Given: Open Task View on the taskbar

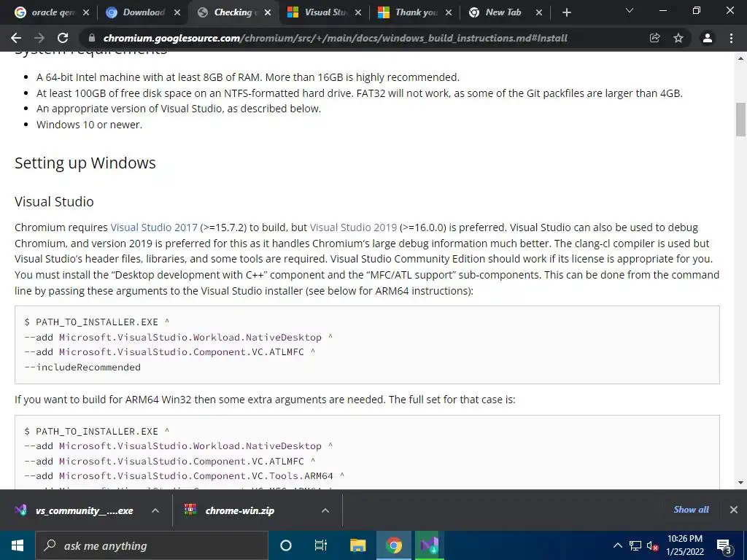Looking at the screenshot, I should [x=321, y=545].
